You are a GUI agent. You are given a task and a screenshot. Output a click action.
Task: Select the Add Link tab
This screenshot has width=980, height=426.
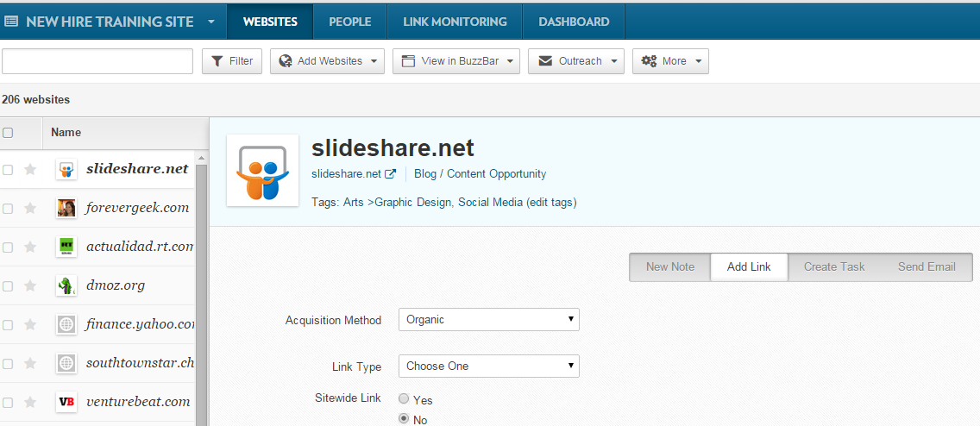(749, 266)
